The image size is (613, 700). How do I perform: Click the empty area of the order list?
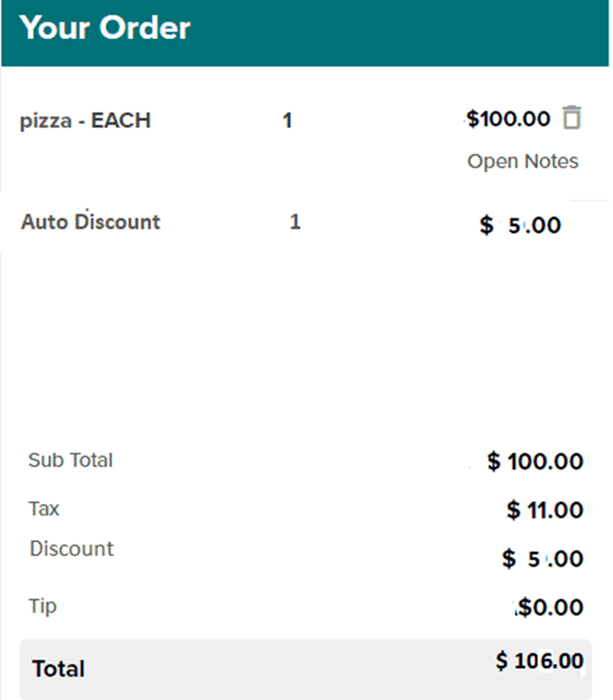(300, 344)
